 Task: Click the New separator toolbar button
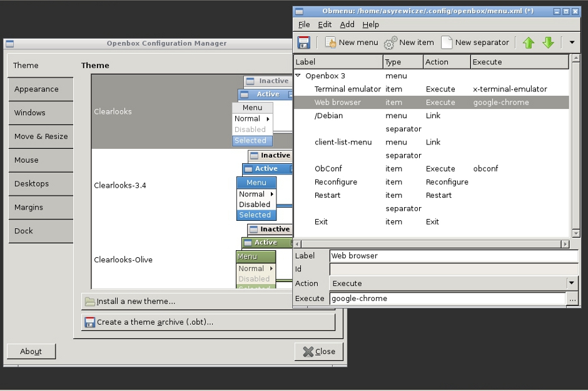[x=475, y=43]
